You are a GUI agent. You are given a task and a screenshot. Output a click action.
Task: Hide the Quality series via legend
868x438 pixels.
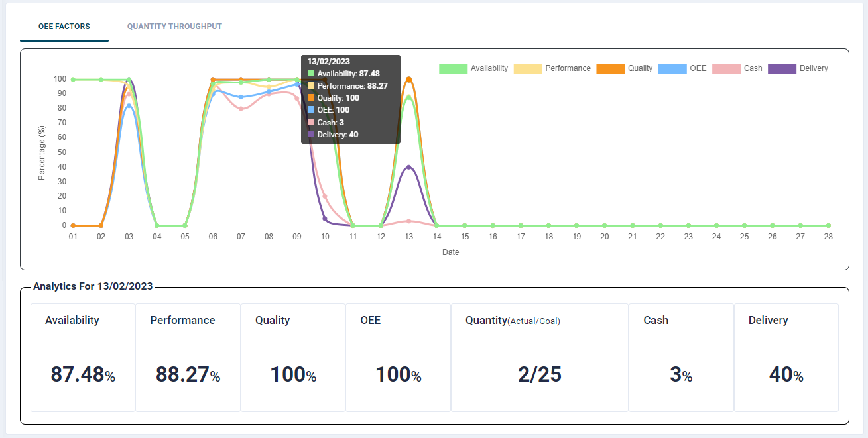tap(624, 68)
